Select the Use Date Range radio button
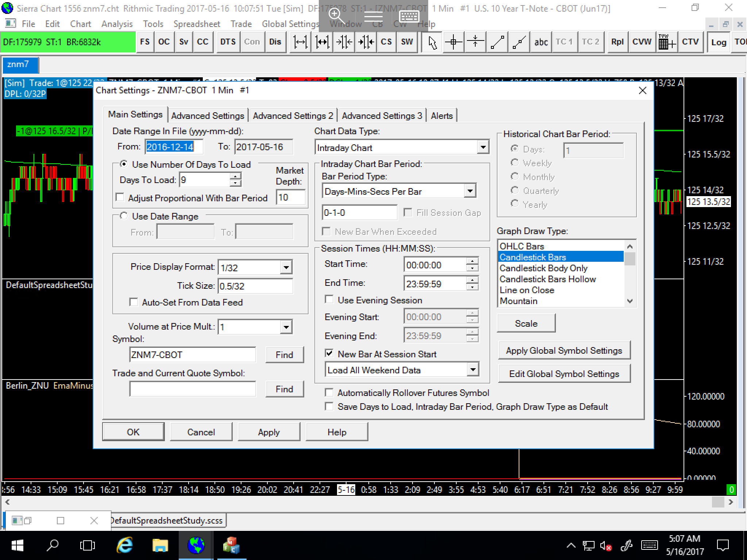The width and height of the screenshot is (747, 560). (124, 216)
